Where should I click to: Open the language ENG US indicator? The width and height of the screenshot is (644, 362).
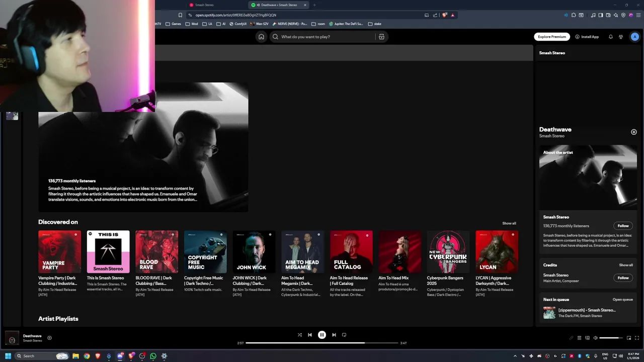click(x=605, y=356)
